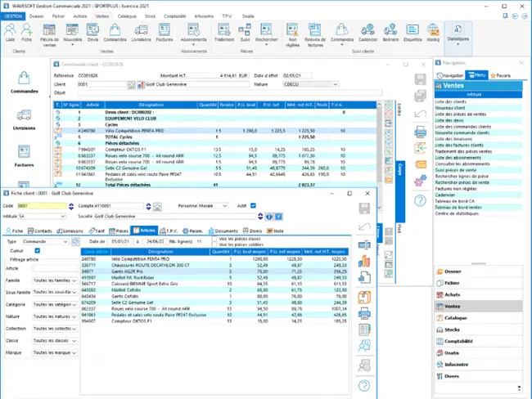Viewport: 532px width, 399px height.
Task: Open help in Fiche client window
Action: [364, 385]
